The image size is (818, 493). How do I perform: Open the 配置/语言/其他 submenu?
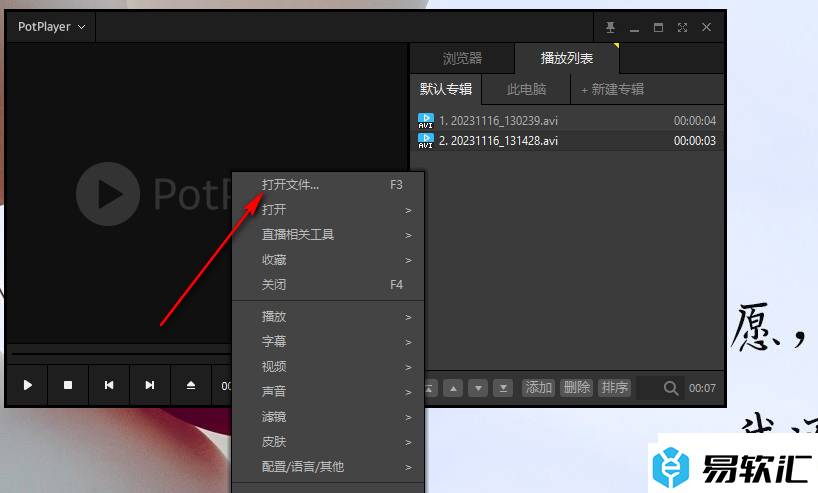pos(328,467)
